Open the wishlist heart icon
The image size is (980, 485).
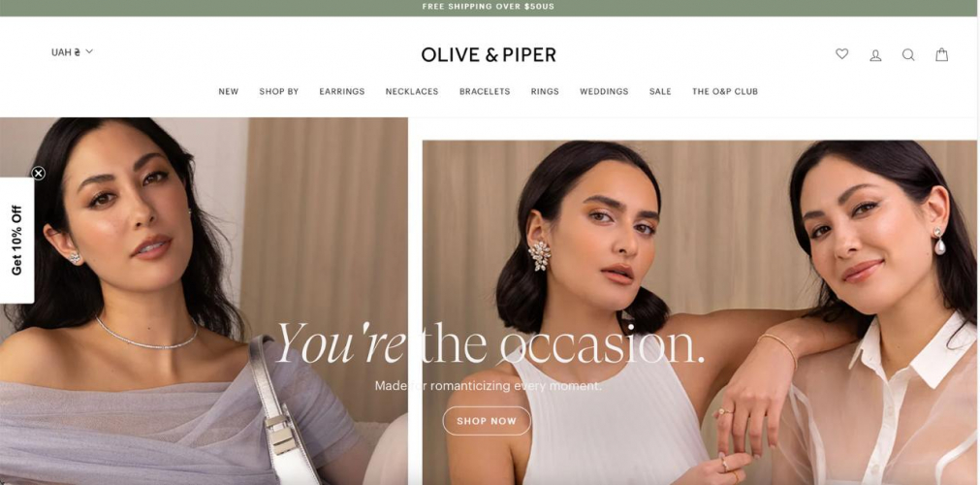click(842, 54)
